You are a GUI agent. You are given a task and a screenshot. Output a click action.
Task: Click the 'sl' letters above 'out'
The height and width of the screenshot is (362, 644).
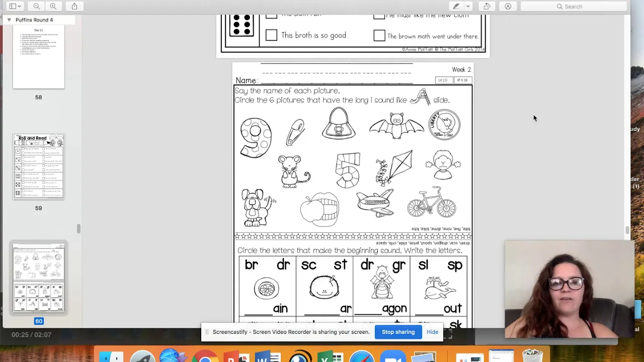(x=423, y=265)
